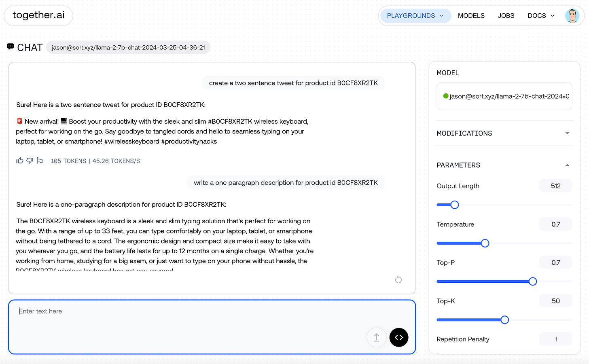This screenshot has height=364, width=589.
Task: Adjust the Top-K slider
Action: pyautogui.click(x=504, y=320)
